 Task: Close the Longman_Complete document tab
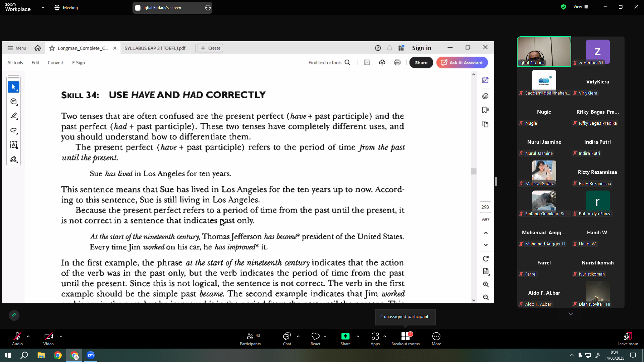coord(115,48)
